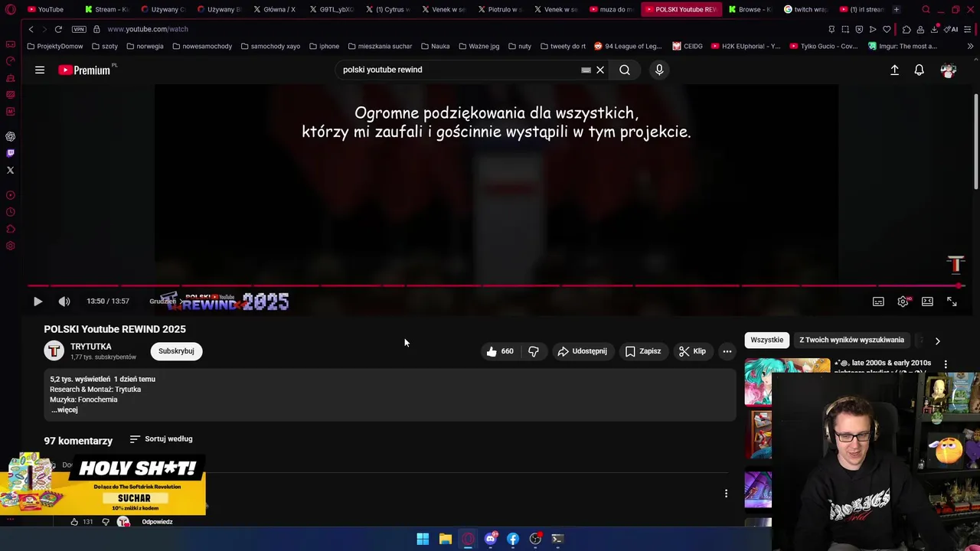Open the Nauka bookmark folder
This screenshot has height=551, width=980.
(435, 46)
